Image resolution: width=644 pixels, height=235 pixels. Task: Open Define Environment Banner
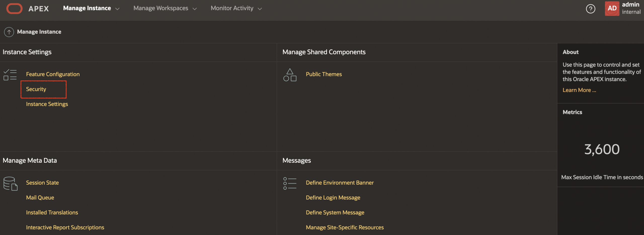click(340, 183)
